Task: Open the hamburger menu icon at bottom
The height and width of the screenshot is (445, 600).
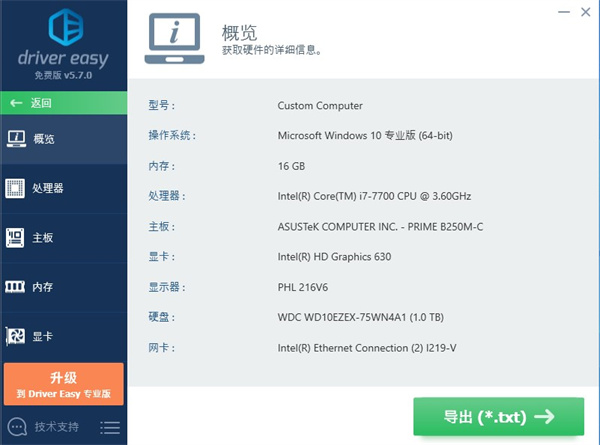Action: pyautogui.click(x=110, y=427)
